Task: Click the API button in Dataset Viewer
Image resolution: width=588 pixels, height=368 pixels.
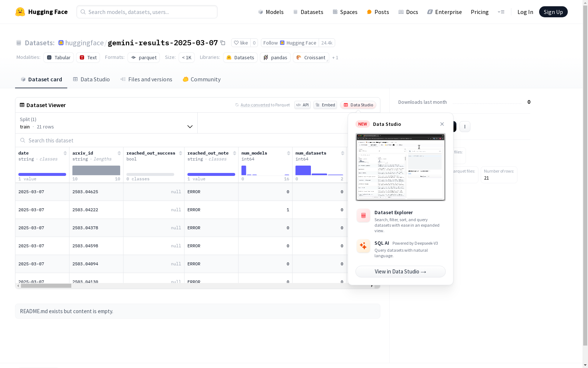Action: click(x=302, y=105)
